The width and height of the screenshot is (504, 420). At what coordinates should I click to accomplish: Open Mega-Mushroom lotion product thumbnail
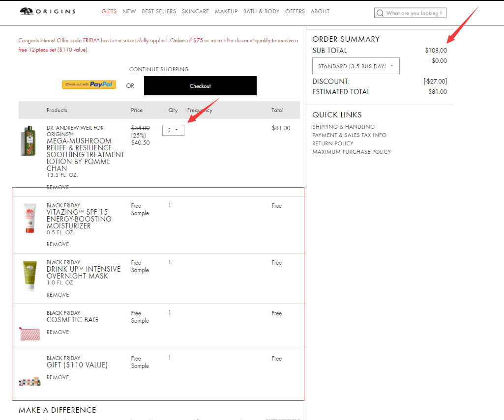[x=29, y=140]
